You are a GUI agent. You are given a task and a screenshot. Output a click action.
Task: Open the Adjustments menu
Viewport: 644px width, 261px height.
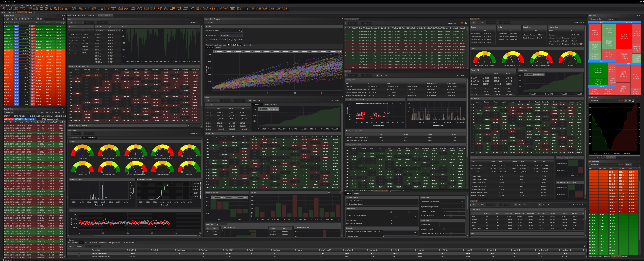37,5
